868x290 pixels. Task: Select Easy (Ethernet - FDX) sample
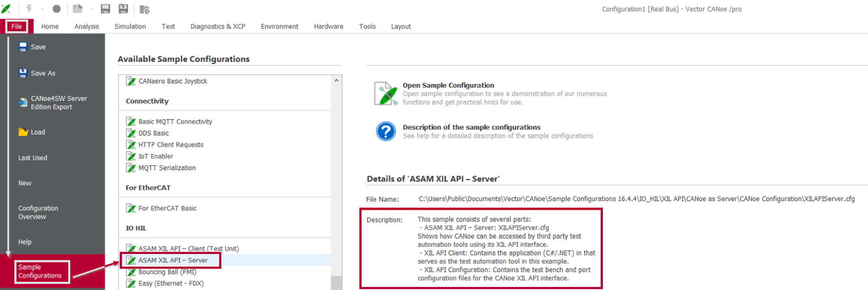click(171, 283)
